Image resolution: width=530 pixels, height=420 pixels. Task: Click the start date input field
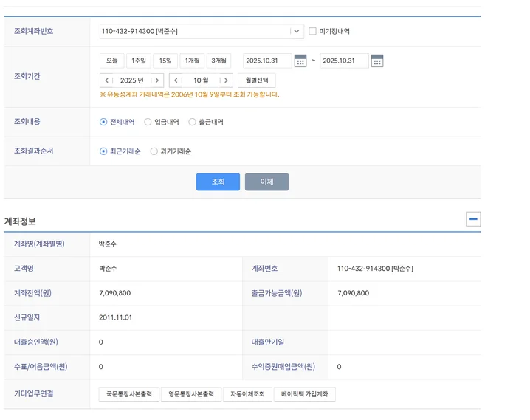(x=267, y=61)
